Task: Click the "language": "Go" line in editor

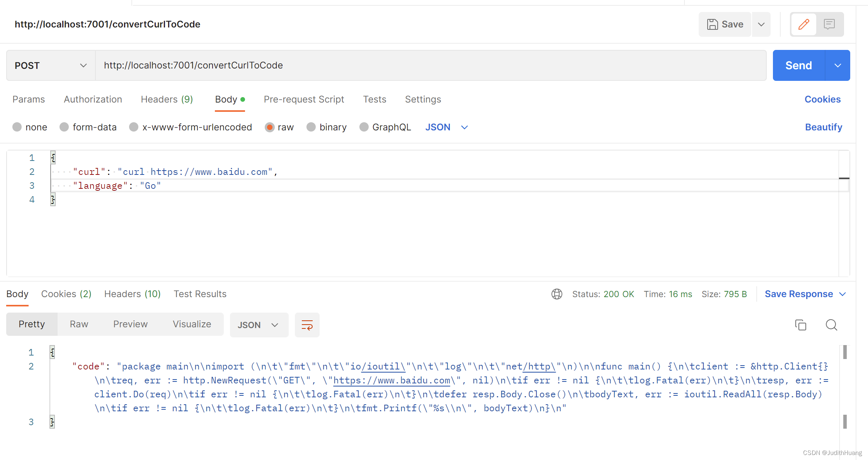Action: tap(117, 186)
